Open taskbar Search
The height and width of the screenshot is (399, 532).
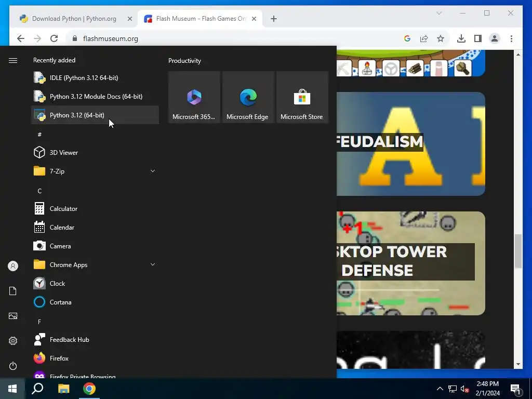pos(37,389)
